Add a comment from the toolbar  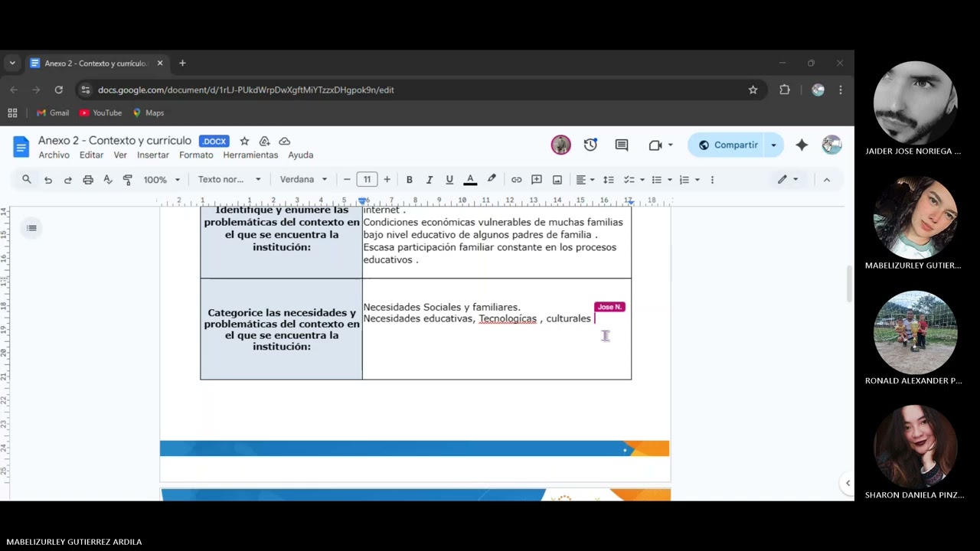click(537, 180)
